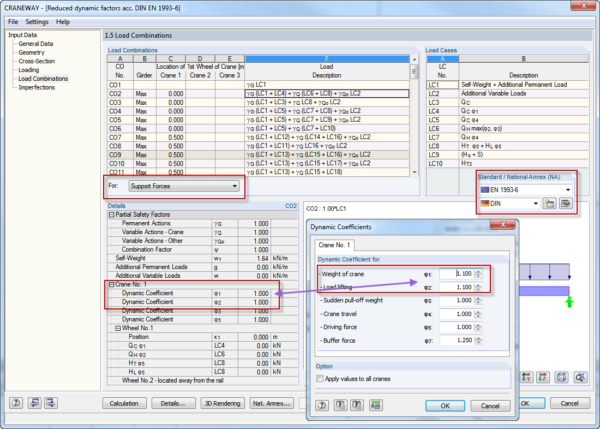Collapse the Partial Safety Factors group
This screenshot has width=600, height=429.
pos(109,217)
